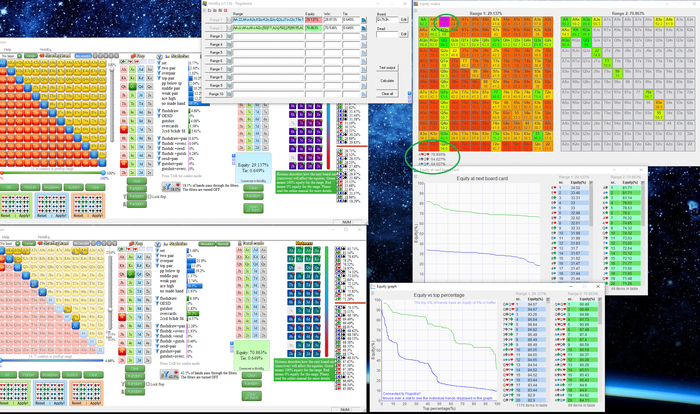This screenshot has width=700, height=414.
Task: Select Ad flop card in lower Flopzilla
Action: pos(140,257)
